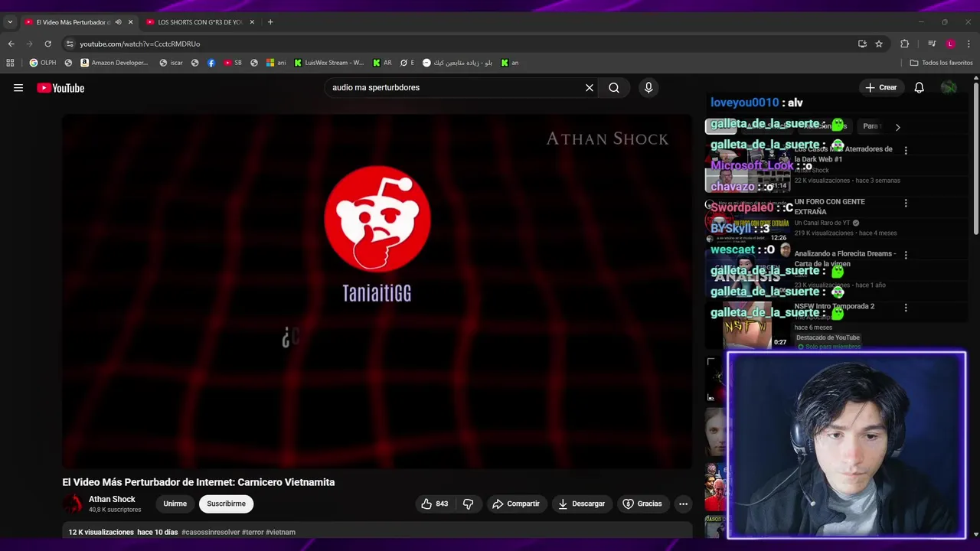Mute the El Video Más Perturbador tab

pyautogui.click(x=118, y=22)
